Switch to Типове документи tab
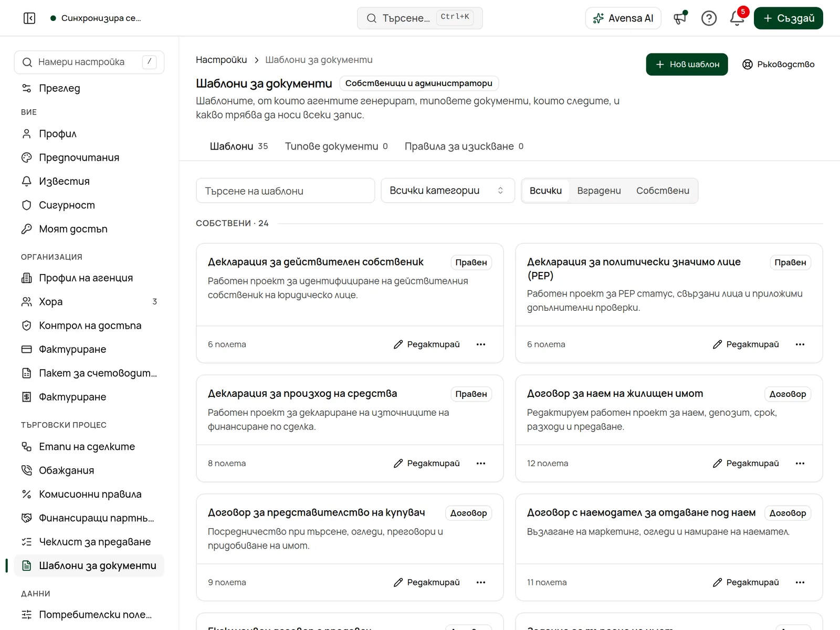Screen dimensions: 840x630 336,146
